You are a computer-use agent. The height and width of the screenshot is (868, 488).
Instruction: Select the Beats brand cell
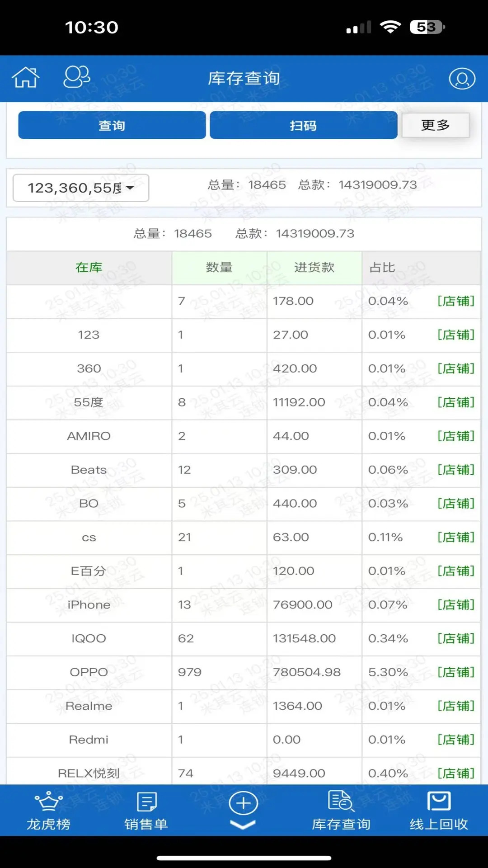coord(89,470)
